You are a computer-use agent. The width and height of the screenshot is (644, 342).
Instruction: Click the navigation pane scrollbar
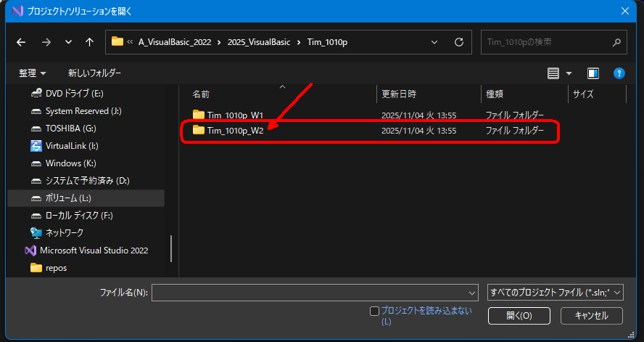172,248
